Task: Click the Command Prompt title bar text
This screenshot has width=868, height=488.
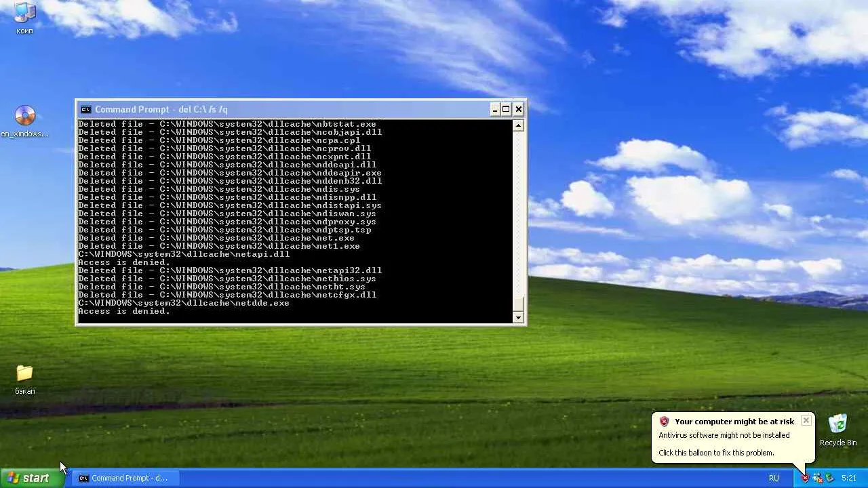Action: (161, 109)
